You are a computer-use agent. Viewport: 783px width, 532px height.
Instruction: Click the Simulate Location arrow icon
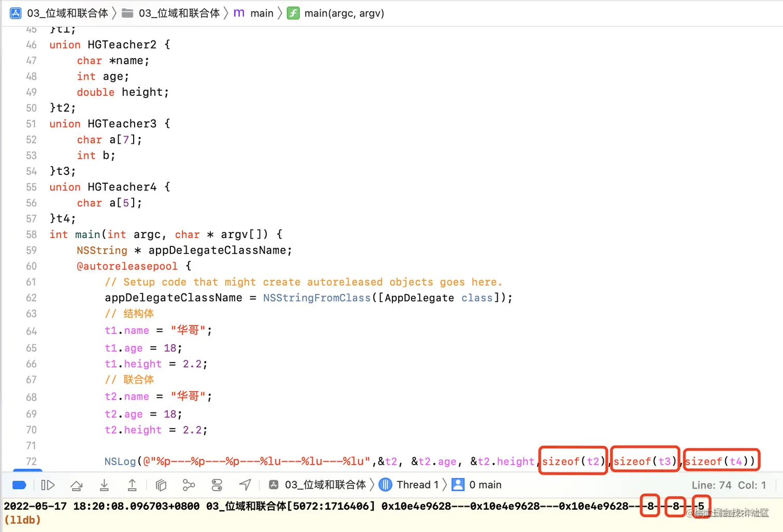[x=245, y=485]
